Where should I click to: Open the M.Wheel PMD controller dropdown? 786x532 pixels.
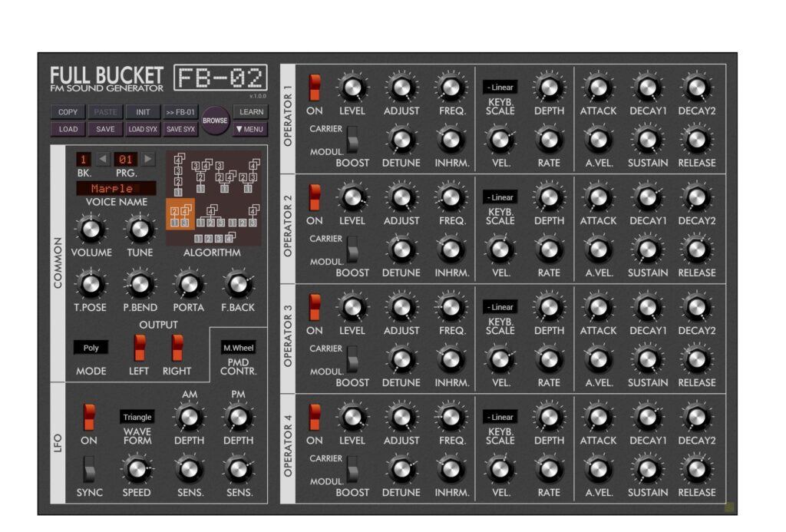point(238,348)
